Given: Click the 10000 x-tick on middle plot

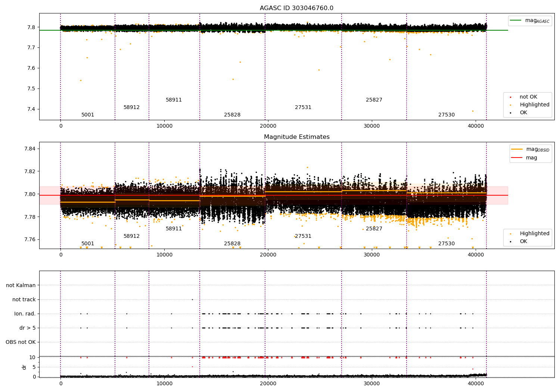Looking at the screenshot, I should (164, 255).
